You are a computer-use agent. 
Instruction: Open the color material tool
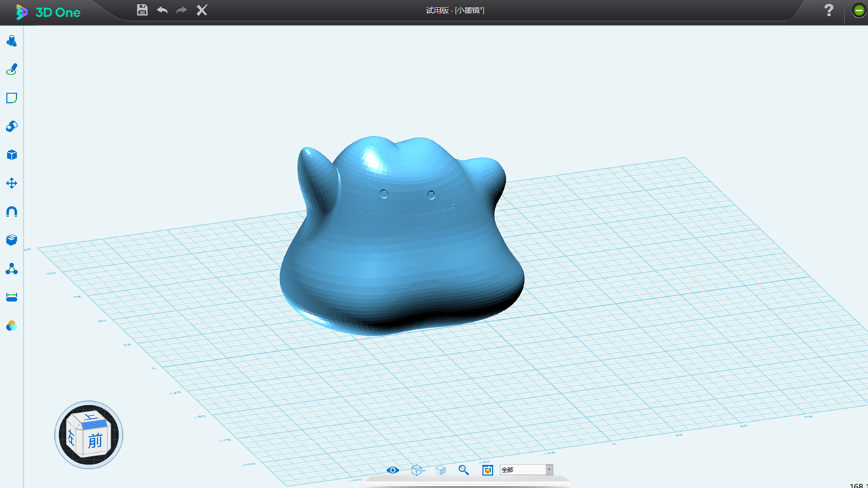12,326
